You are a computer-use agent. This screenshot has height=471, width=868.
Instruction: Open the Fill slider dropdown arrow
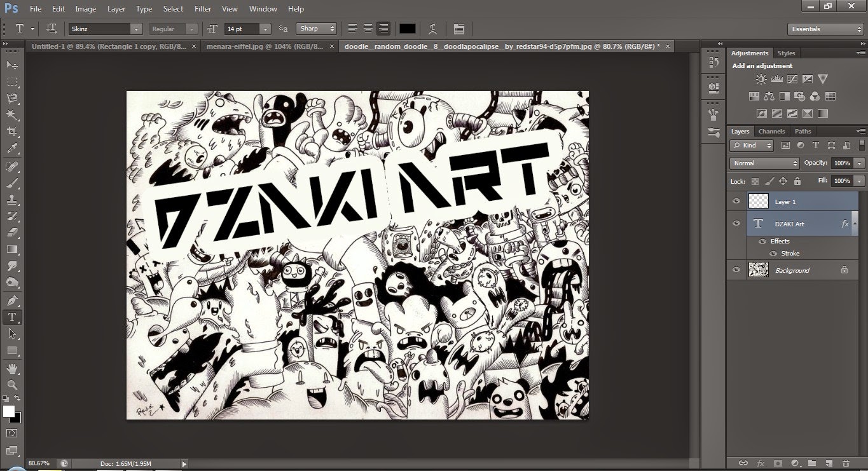[x=860, y=181]
